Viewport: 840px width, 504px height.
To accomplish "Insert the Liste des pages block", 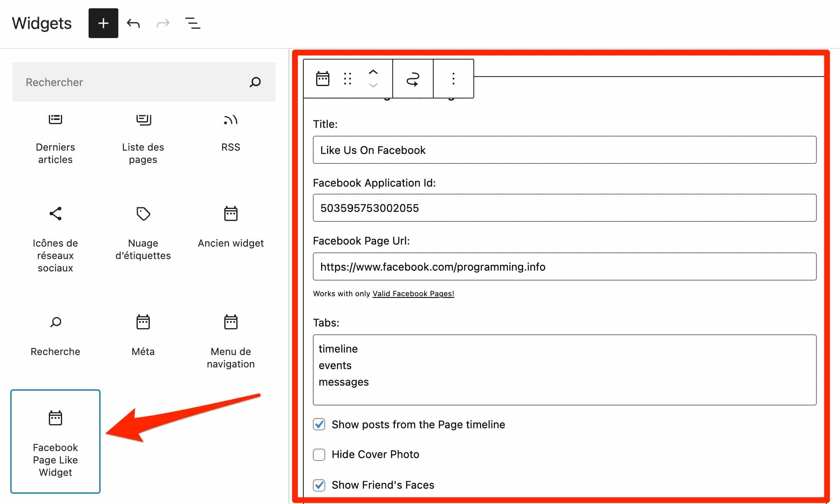I will point(143,139).
